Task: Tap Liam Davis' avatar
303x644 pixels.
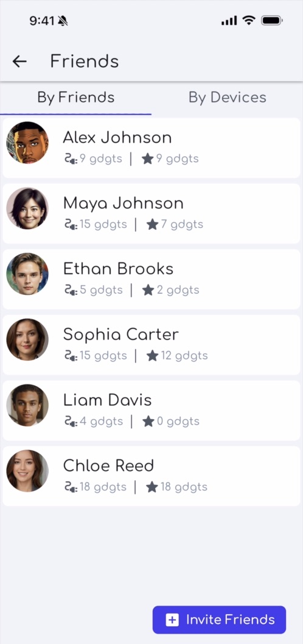Action: pos(27,405)
